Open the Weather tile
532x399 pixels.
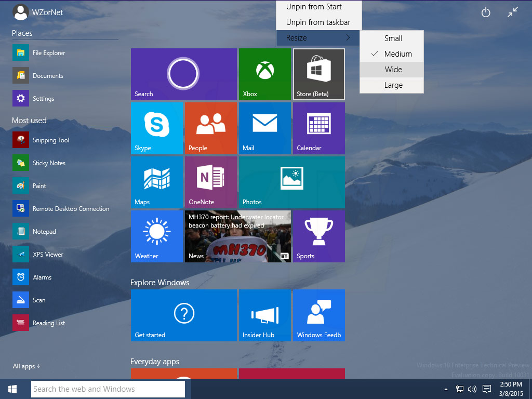point(157,236)
